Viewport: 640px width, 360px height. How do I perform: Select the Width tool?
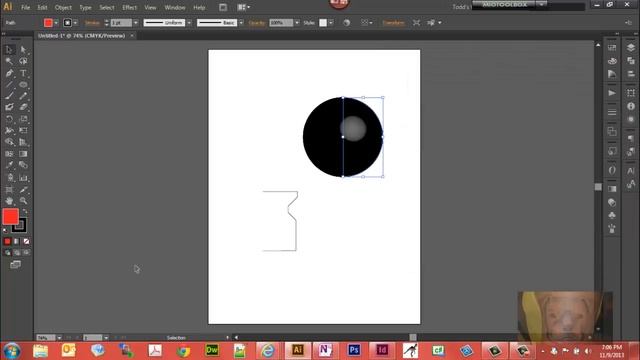click(9, 131)
